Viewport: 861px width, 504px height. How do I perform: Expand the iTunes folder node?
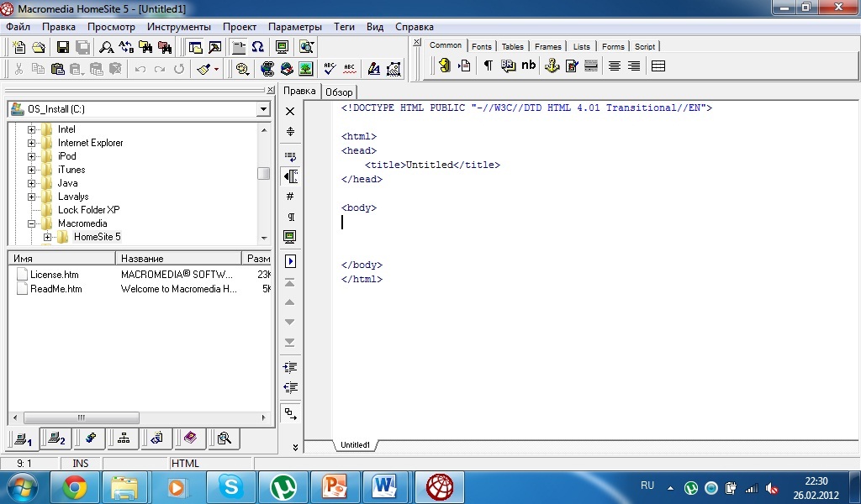pos(31,170)
